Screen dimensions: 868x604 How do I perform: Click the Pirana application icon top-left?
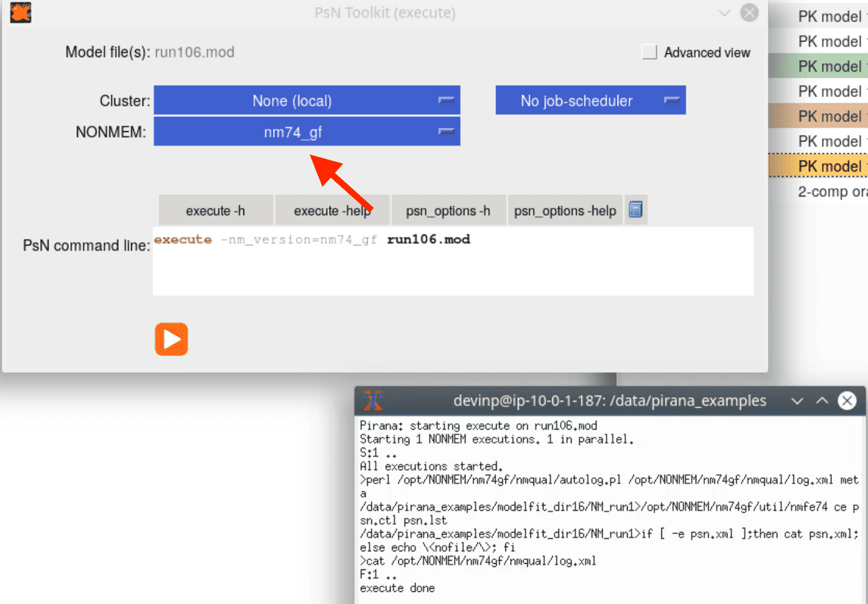[19, 12]
